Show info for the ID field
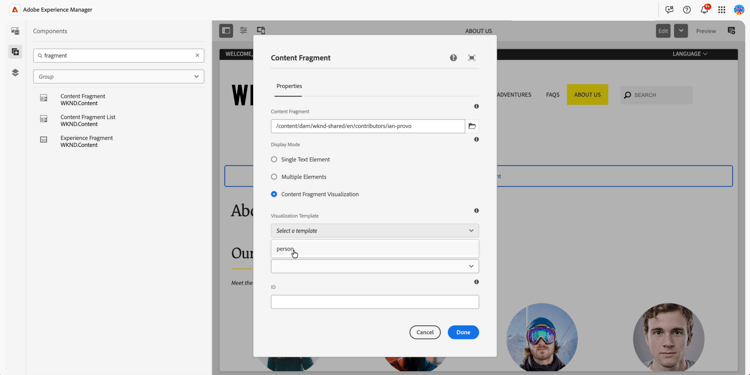The image size is (750, 375). (x=476, y=282)
